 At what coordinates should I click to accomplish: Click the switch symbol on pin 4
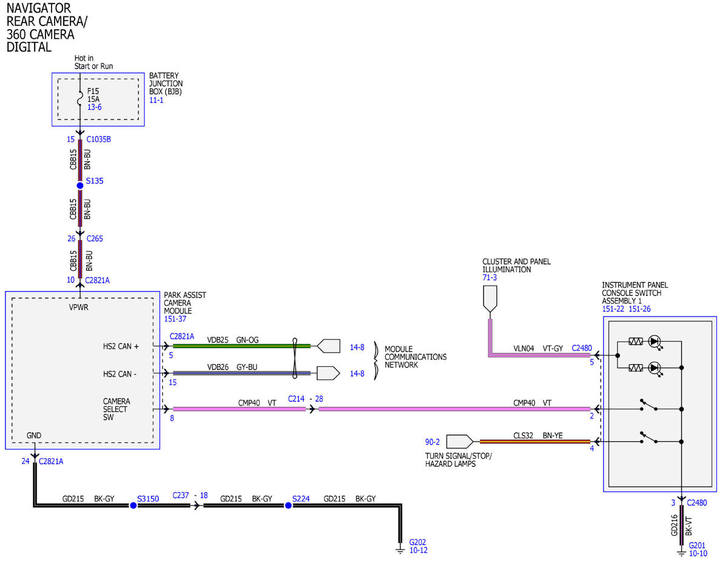(x=649, y=438)
